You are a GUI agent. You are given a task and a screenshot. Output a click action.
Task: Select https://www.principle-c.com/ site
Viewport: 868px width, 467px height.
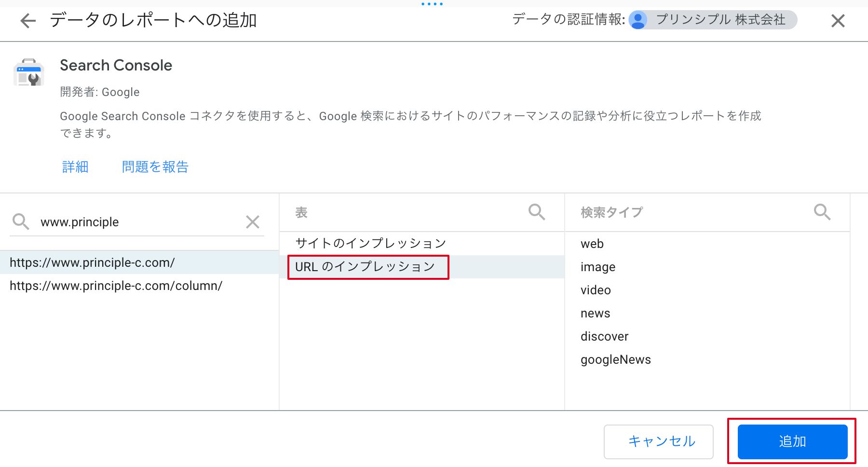click(x=139, y=262)
